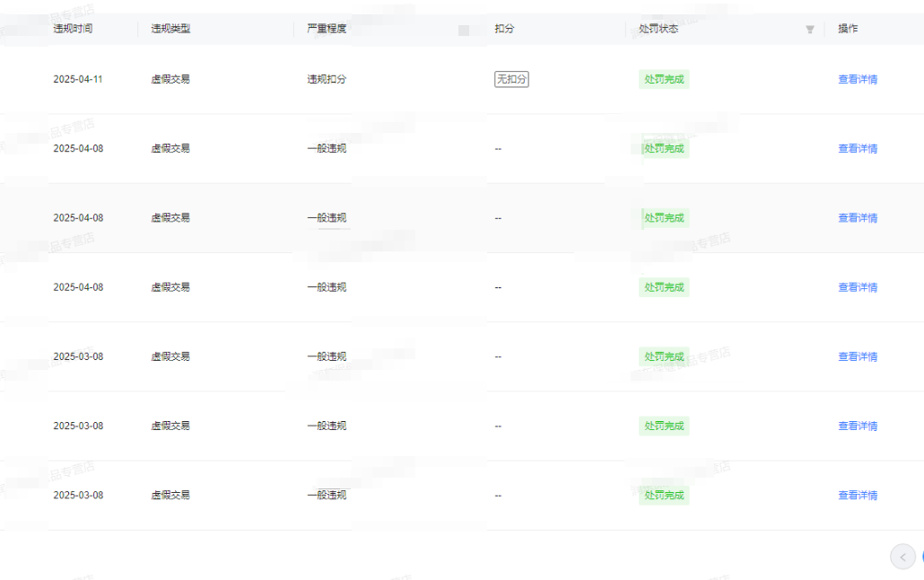This screenshot has width=924, height=580.
Task: Click the 处罚完成 status tag on 2025-04-11 row
Action: [x=664, y=79]
